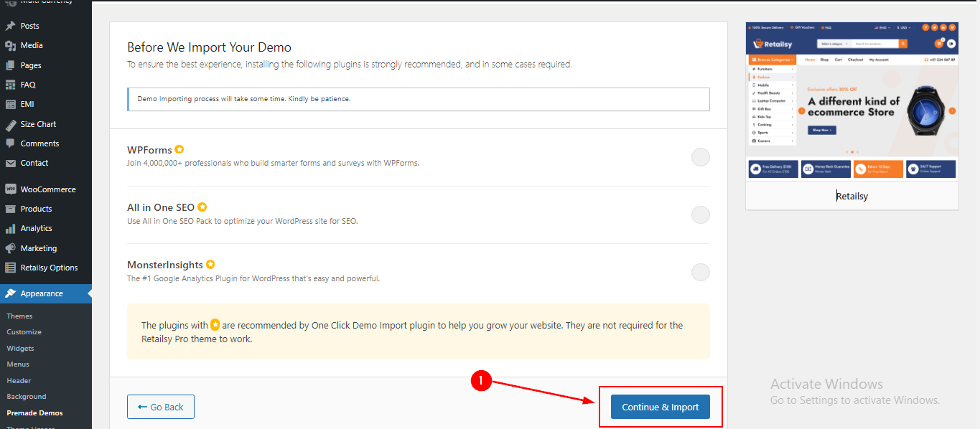Open the Background submenu item

[27, 397]
